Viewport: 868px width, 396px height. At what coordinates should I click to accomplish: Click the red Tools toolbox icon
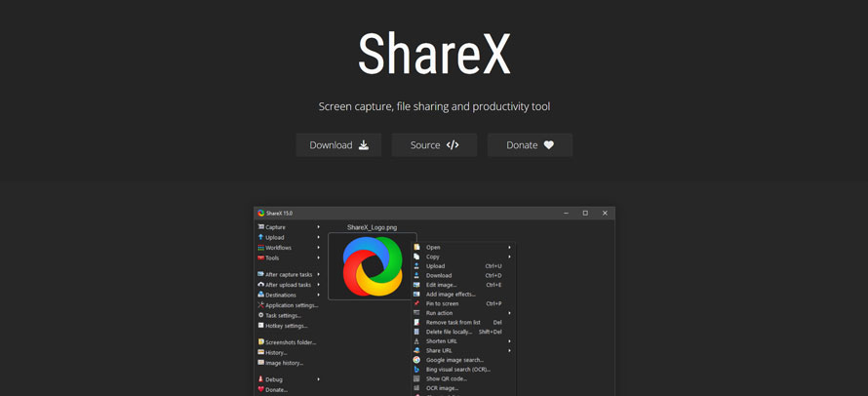[x=260, y=257]
